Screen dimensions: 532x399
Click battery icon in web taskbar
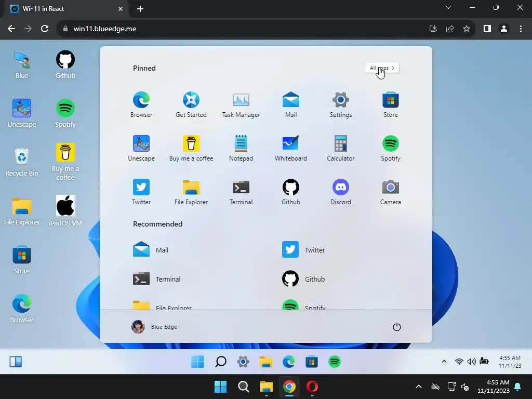484,362
